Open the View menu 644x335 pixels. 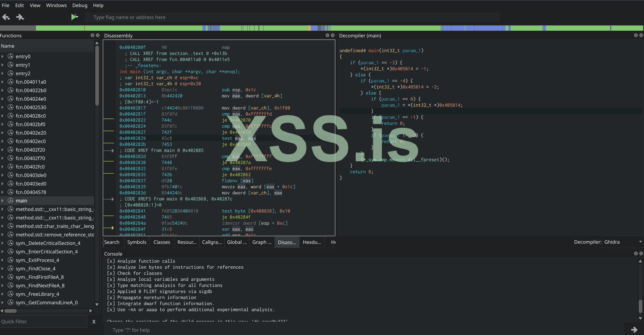[x=35, y=5]
